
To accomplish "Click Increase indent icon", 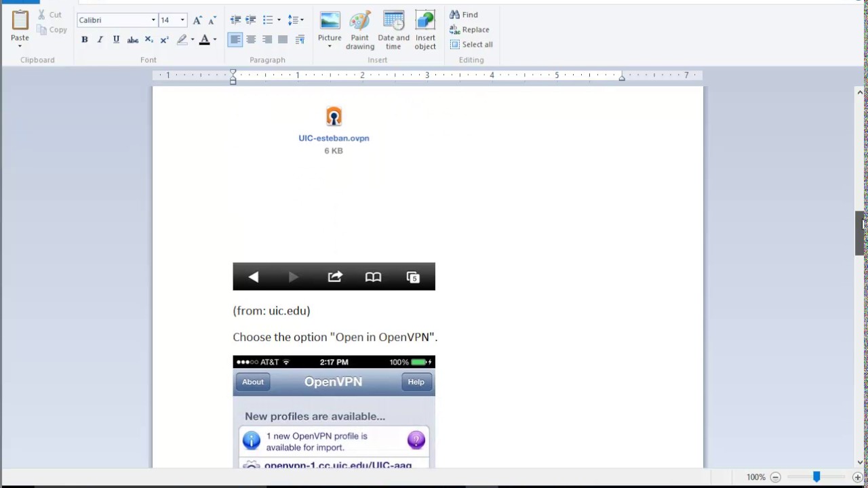I will (251, 20).
